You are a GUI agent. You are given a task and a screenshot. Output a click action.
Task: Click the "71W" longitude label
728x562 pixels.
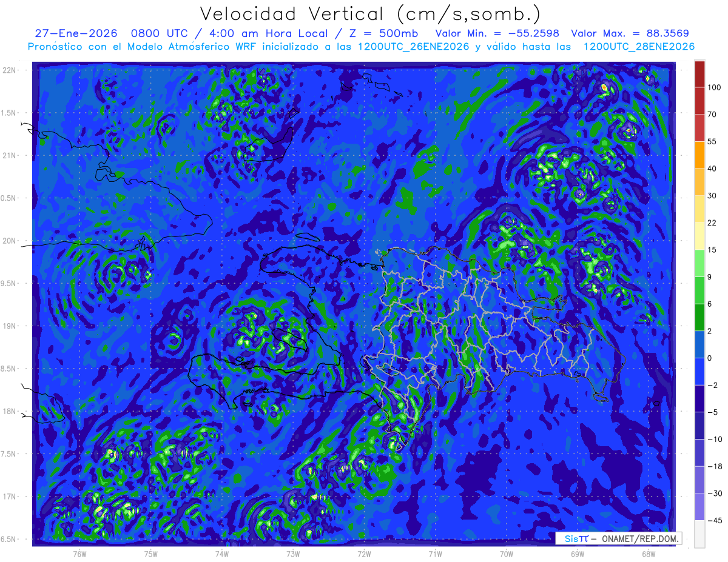point(435,554)
